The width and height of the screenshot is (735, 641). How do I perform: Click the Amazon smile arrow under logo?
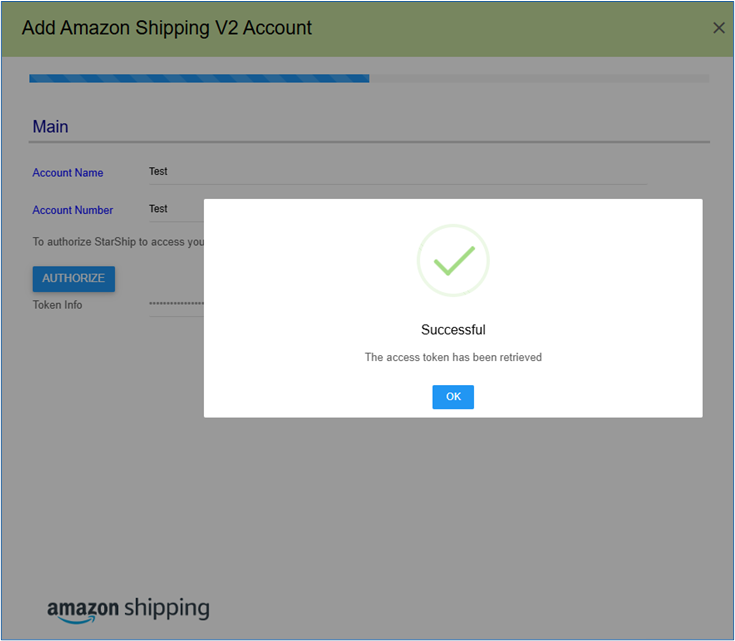click(x=77, y=620)
